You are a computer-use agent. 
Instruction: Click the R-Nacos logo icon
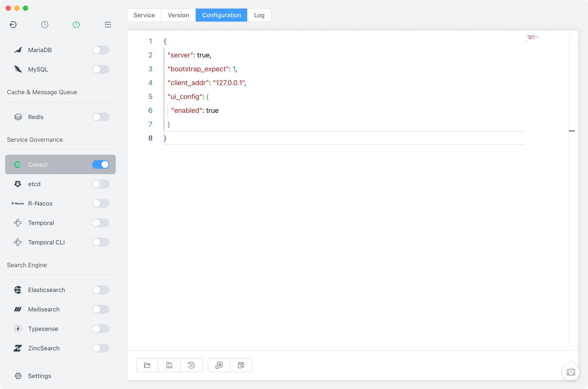pyautogui.click(x=18, y=203)
